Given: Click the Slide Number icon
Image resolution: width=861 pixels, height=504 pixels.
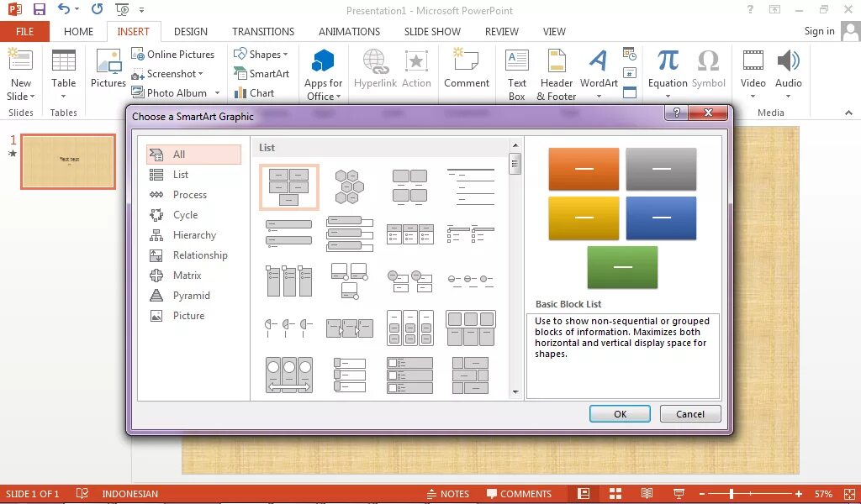Looking at the screenshot, I should pos(630,73).
